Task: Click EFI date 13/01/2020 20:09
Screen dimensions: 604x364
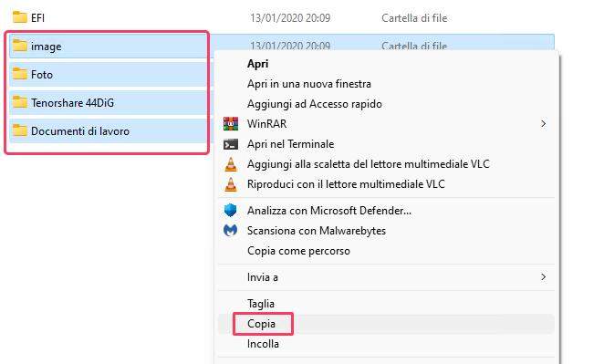Action: click(x=290, y=17)
